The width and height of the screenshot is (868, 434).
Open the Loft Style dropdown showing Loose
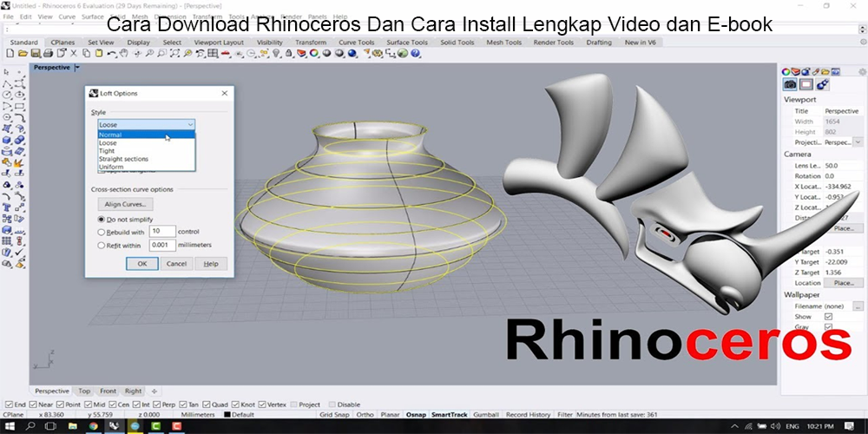[x=146, y=125]
